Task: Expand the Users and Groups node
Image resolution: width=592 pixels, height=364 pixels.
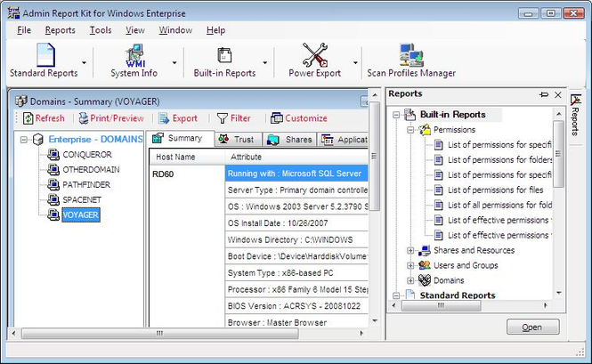Action: (x=410, y=265)
